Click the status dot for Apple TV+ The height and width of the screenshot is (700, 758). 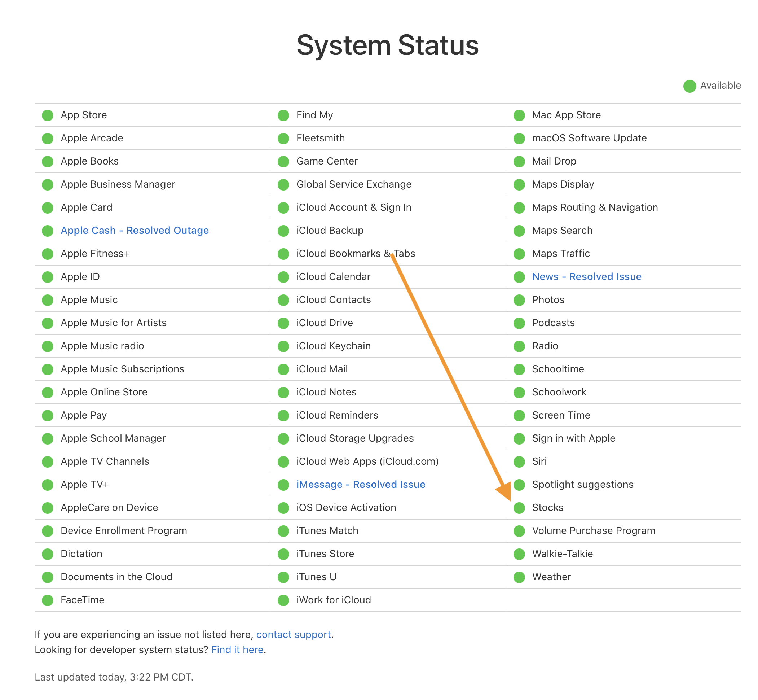click(x=48, y=485)
